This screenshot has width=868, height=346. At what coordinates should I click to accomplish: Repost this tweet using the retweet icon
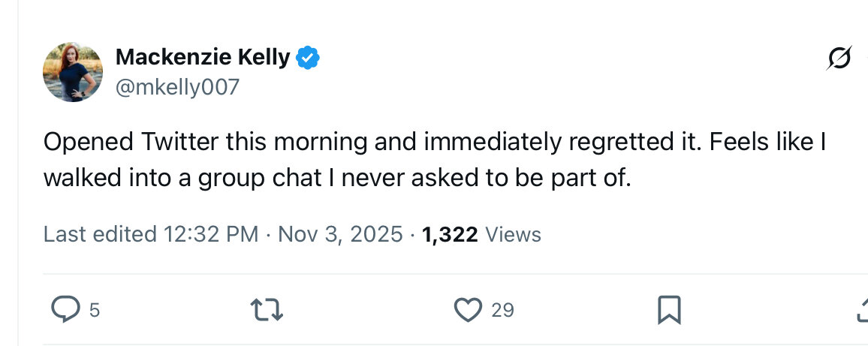267,309
